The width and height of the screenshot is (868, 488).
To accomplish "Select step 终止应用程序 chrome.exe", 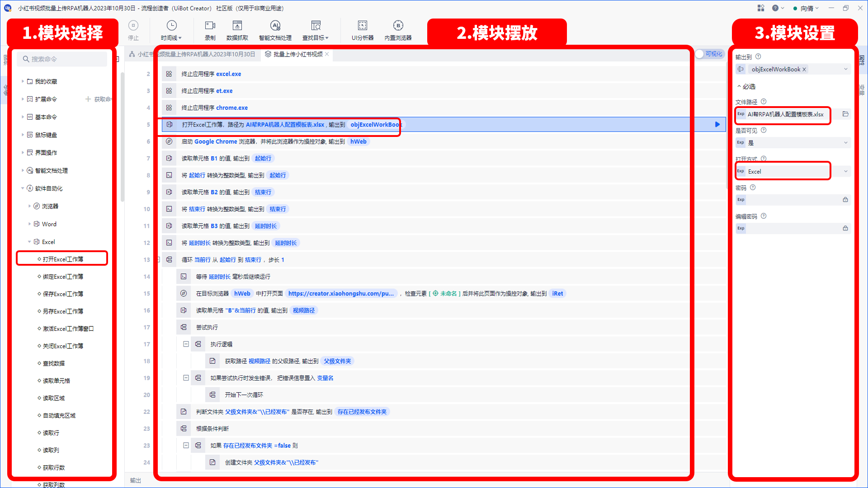I will (444, 108).
